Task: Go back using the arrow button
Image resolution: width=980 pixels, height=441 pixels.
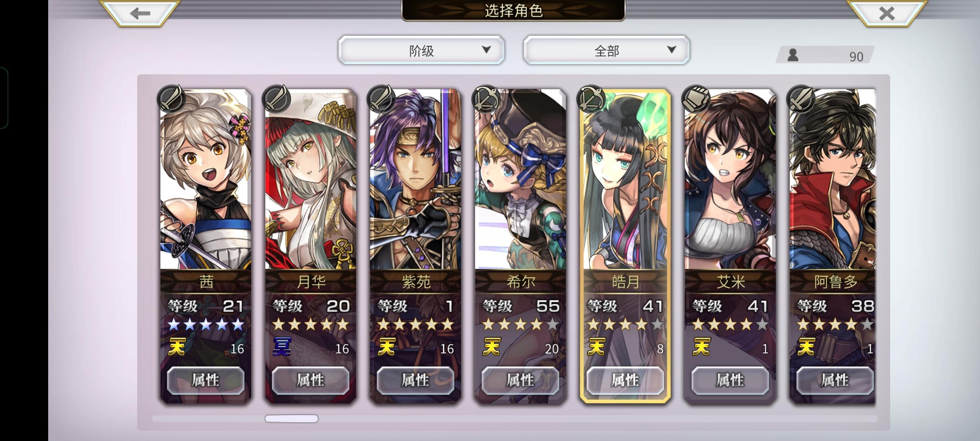Action: (x=140, y=13)
